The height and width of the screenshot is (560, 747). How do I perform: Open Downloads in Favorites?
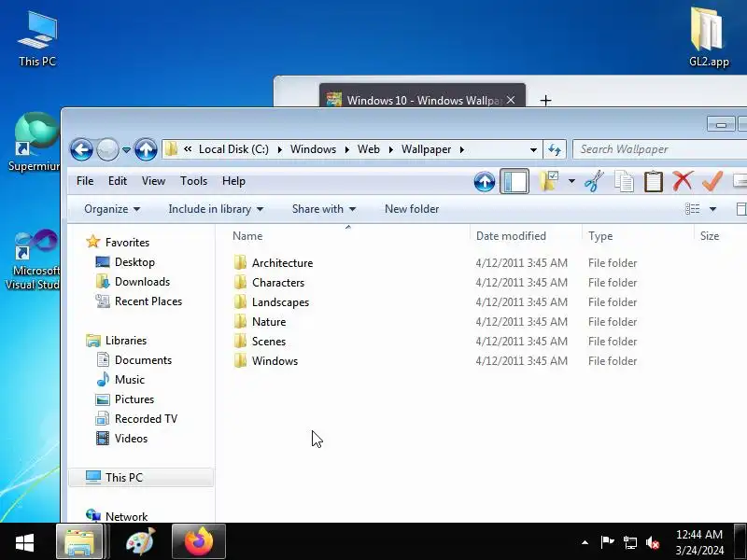[142, 282]
